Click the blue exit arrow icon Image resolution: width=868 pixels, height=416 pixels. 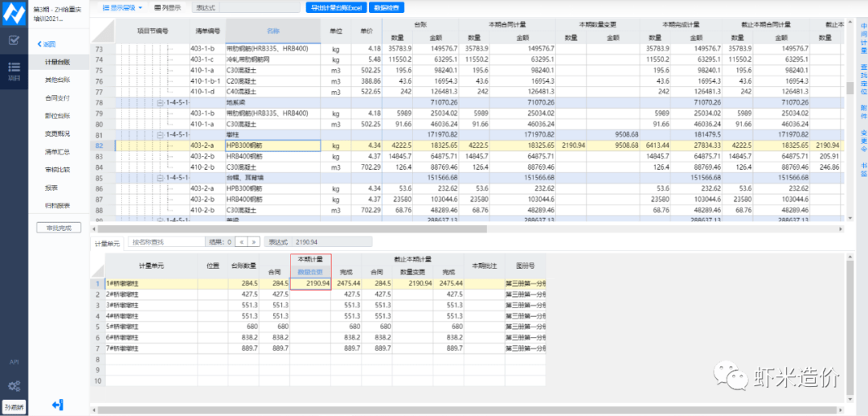coord(57,404)
